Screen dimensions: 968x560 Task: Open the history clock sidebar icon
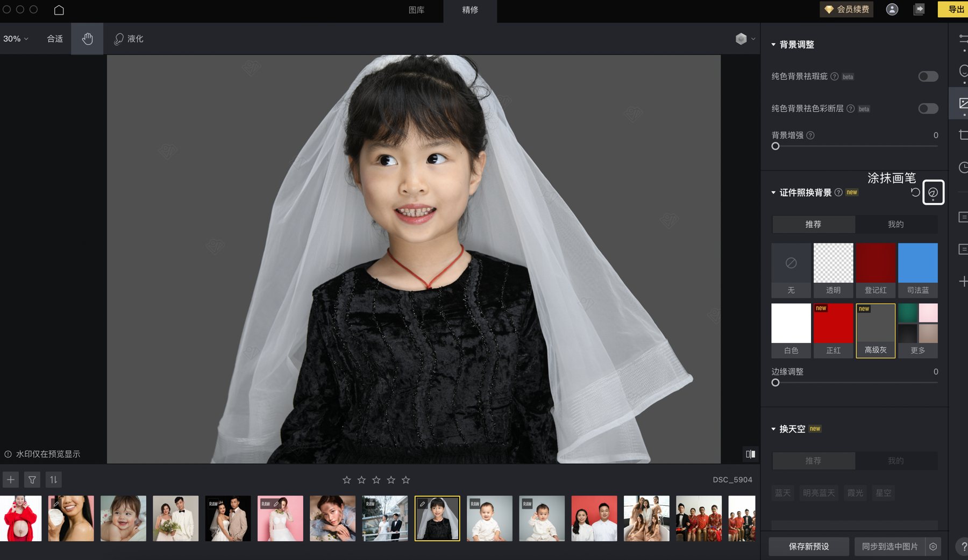coord(963,168)
